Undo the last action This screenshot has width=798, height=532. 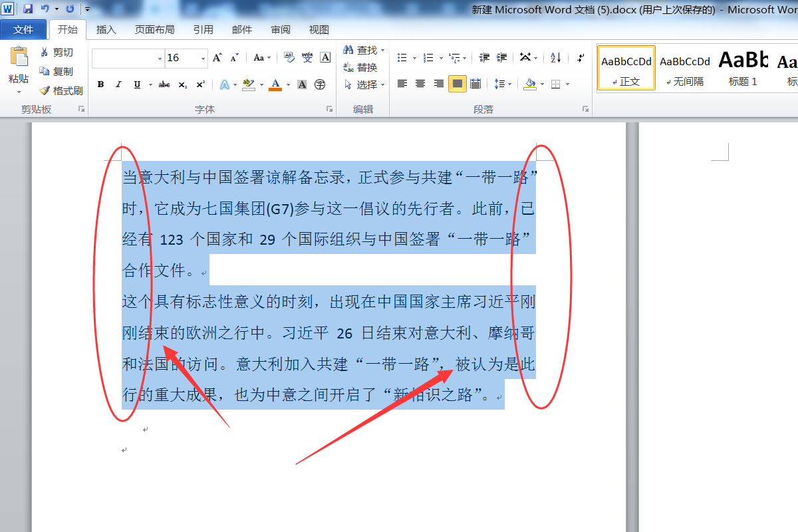coord(45,9)
